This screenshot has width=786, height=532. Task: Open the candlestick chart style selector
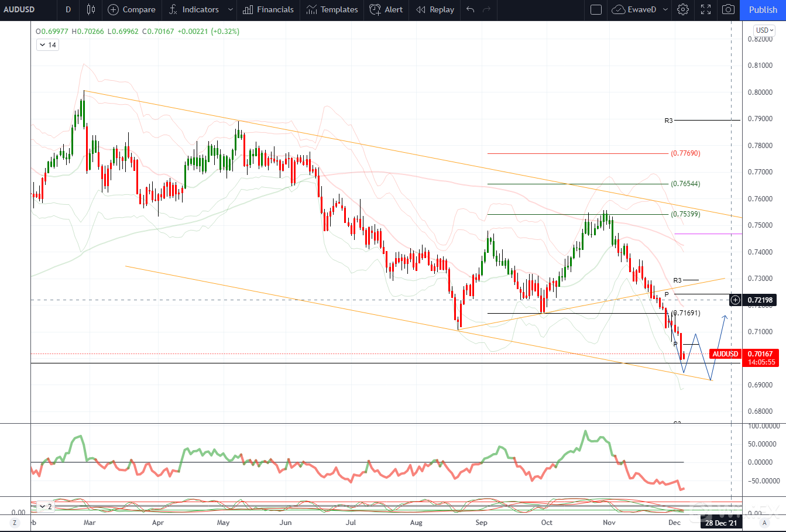(x=91, y=9)
